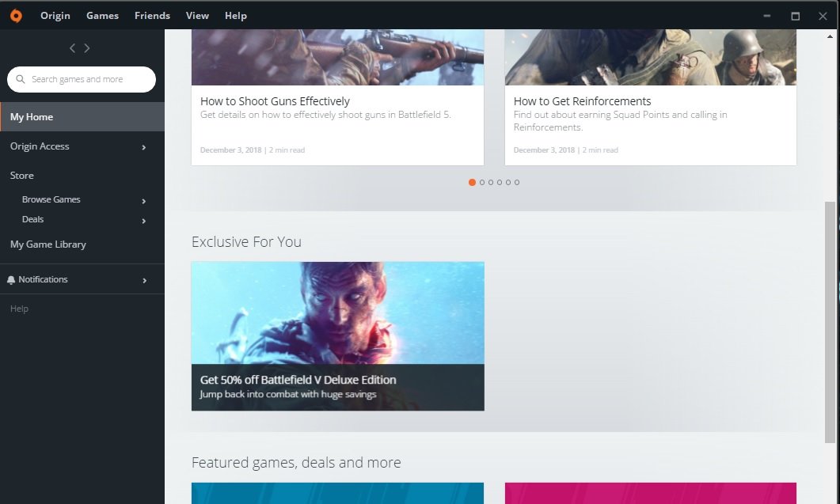840x504 pixels.
Task: Select sixth carousel page dot
Action: click(517, 182)
